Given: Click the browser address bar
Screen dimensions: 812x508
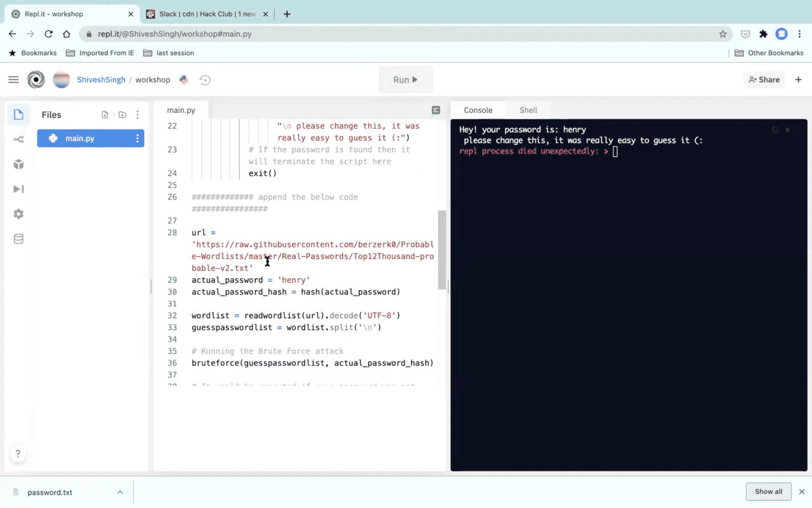Looking at the screenshot, I should pos(406,34).
